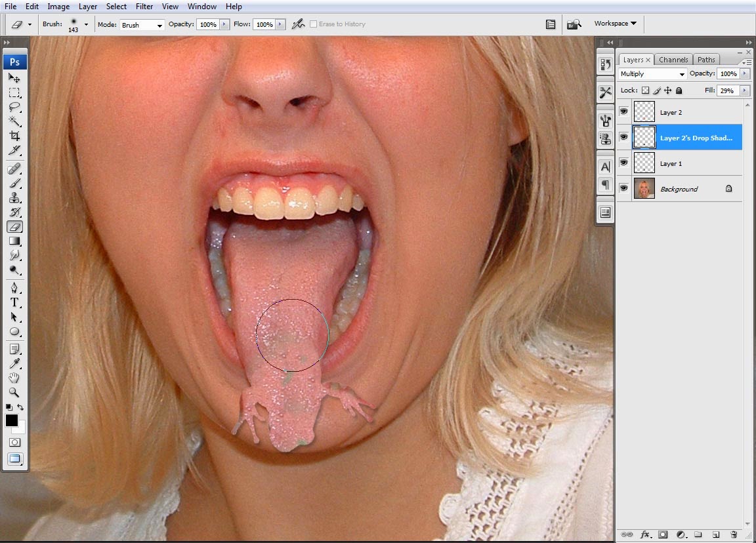The height and width of the screenshot is (543, 756).
Task: Select the Notes tool
Action: (x=14, y=349)
